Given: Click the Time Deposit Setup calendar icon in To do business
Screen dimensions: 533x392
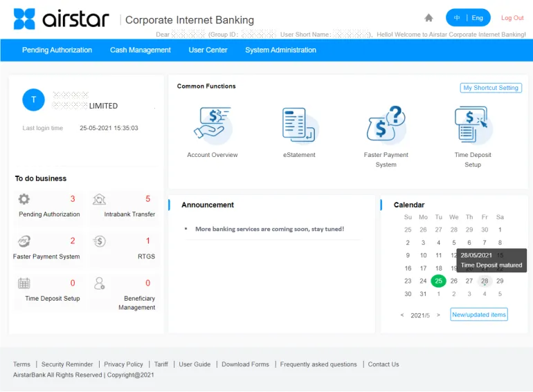Looking at the screenshot, I should [24, 283].
